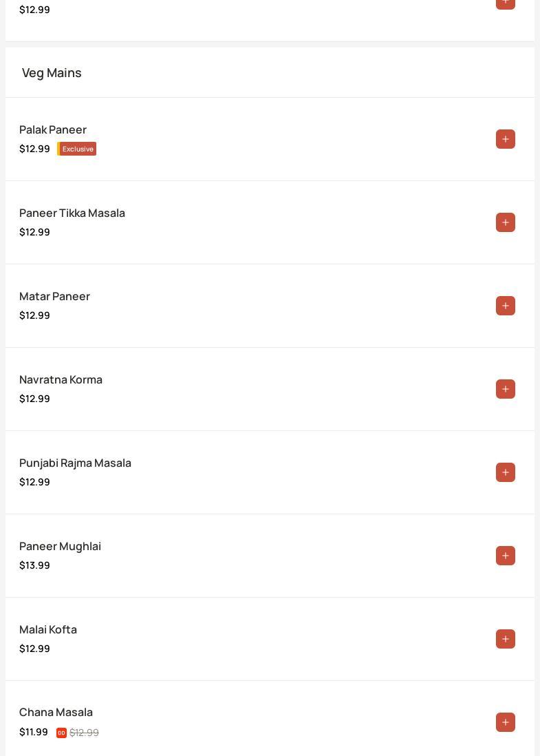
Task: Tap the plus icon at top item
Action: [x=506, y=3]
